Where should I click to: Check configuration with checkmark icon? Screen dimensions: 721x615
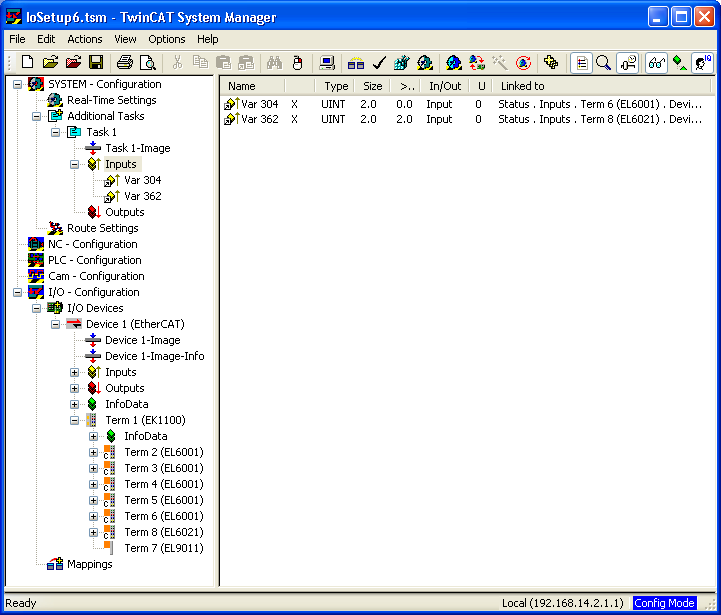tap(379, 62)
